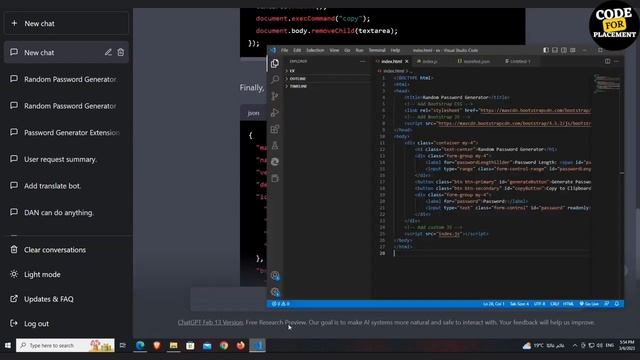
Task: Open the View menu in VS Code
Action: tap(334, 50)
